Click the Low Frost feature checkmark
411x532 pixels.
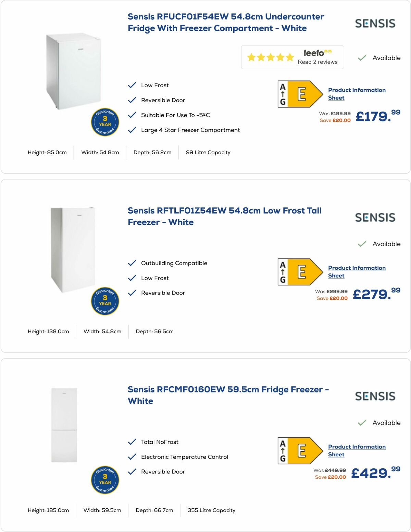(x=132, y=85)
